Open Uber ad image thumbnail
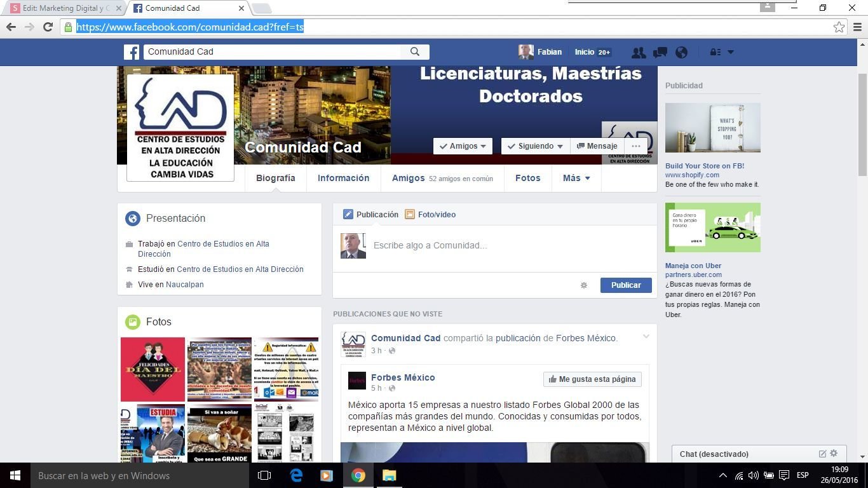The image size is (868, 488). pyautogui.click(x=713, y=227)
